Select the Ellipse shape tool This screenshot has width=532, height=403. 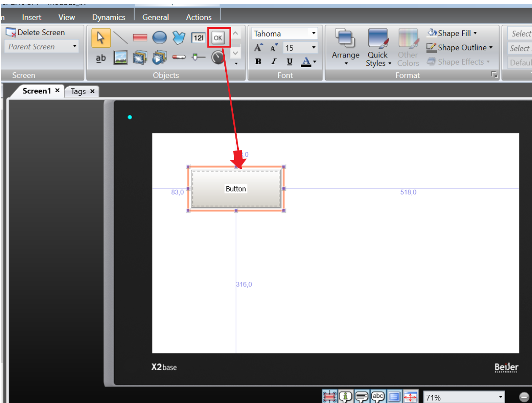click(159, 38)
